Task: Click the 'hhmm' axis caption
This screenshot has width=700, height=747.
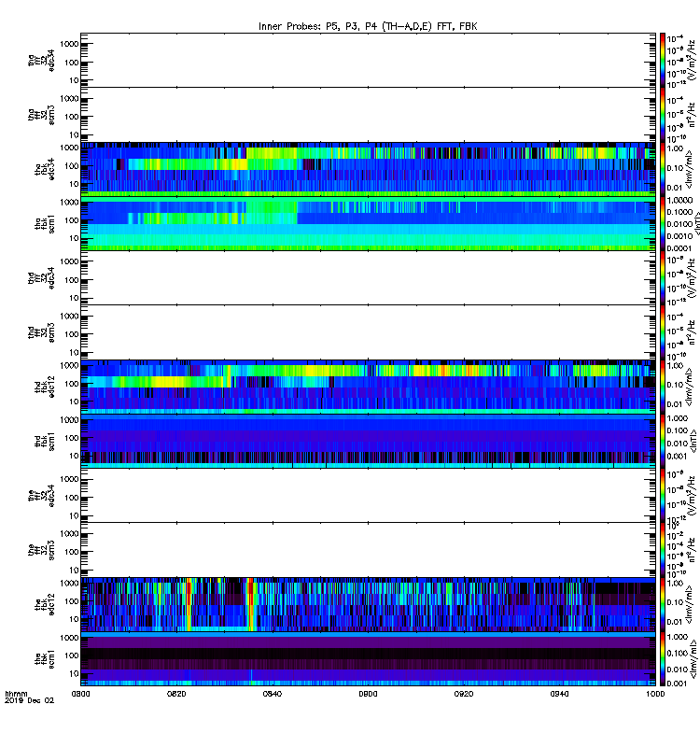Action: click(x=16, y=694)
